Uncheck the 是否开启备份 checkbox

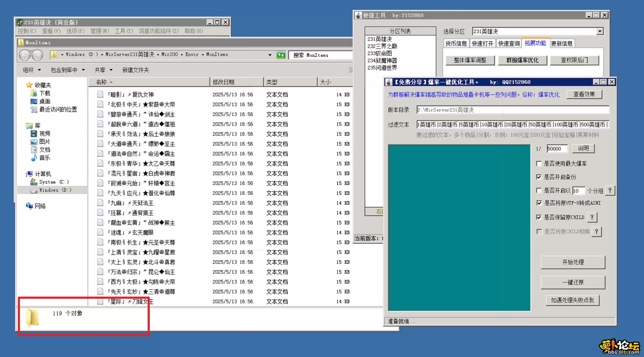(x=539, y=177)
